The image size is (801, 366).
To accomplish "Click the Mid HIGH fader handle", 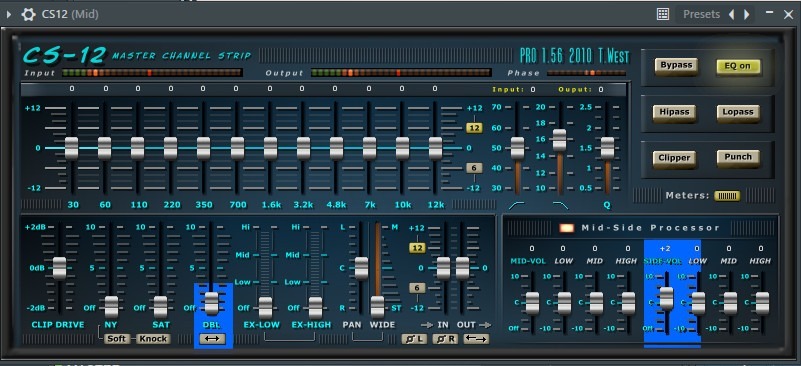I will coord(628,303).
